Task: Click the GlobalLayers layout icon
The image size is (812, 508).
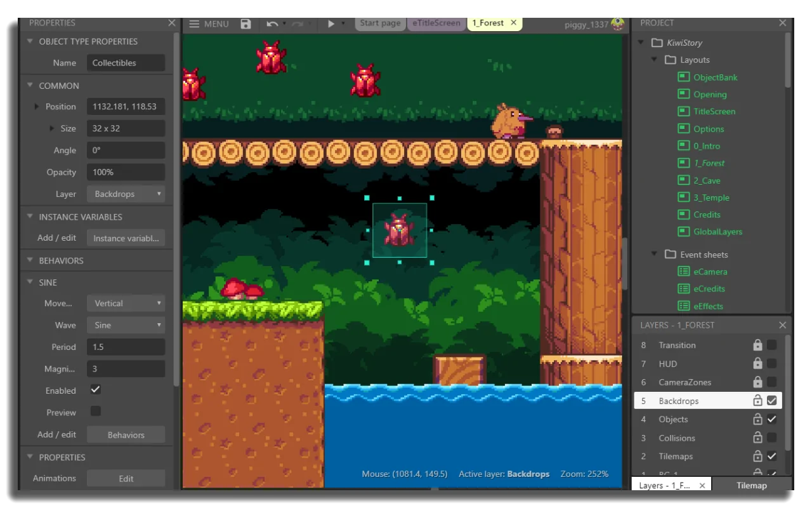Action: click(683, 231)
